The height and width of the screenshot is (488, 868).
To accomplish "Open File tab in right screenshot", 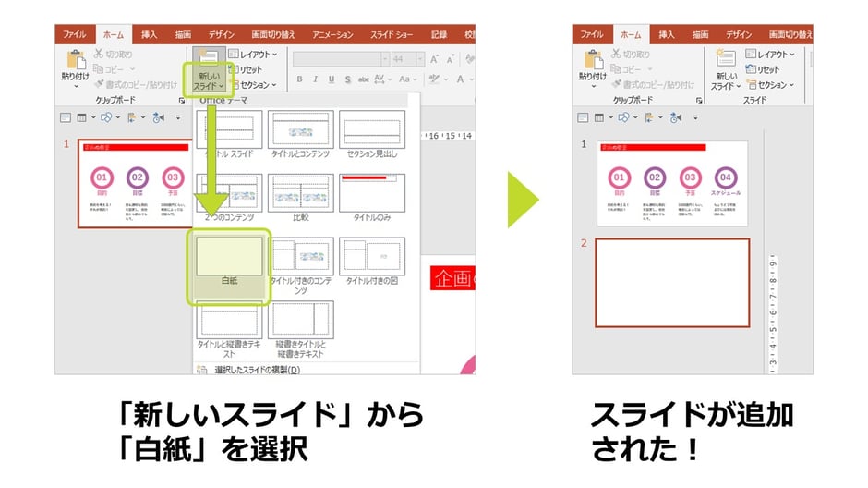I will click(592, 34).
